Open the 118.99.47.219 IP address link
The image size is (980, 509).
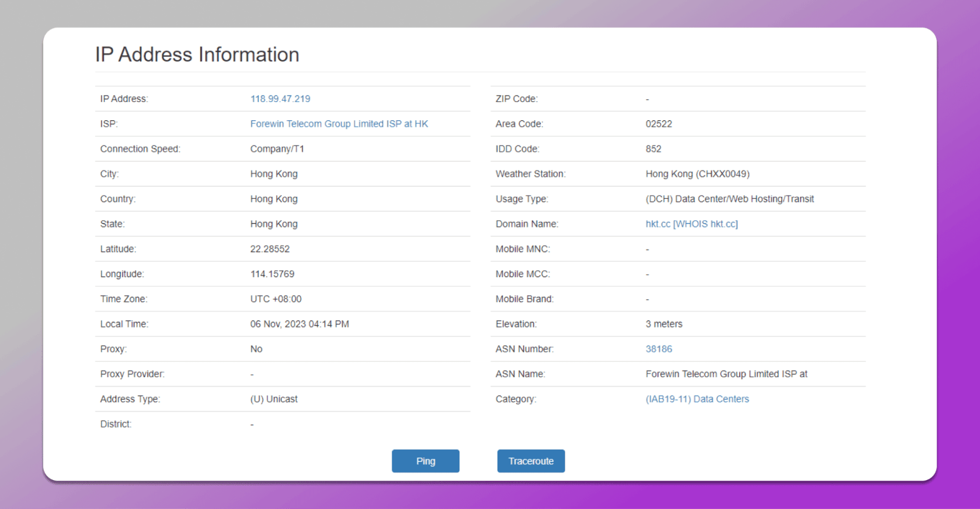[x=280, y=99]
